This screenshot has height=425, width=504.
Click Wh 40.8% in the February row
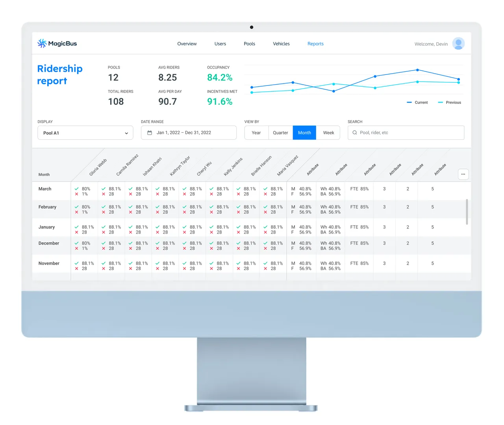tap(330, 207)
